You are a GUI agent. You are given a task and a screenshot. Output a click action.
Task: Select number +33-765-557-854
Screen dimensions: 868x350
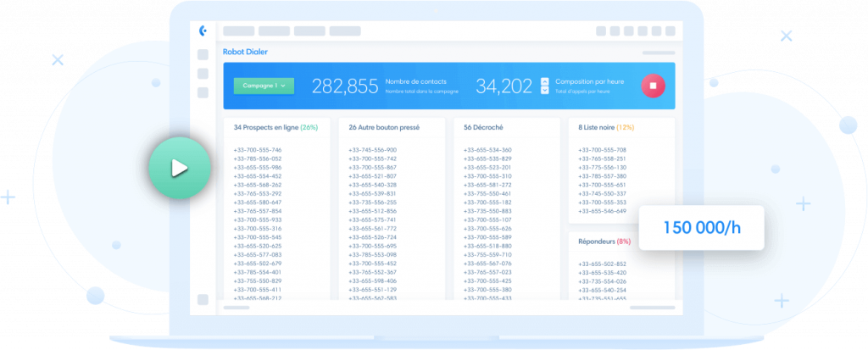click(x=258, y=211)
